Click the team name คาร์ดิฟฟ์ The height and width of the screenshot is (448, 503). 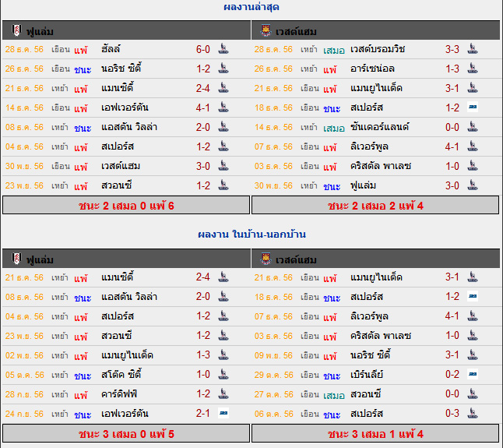[x=119, y=393]
